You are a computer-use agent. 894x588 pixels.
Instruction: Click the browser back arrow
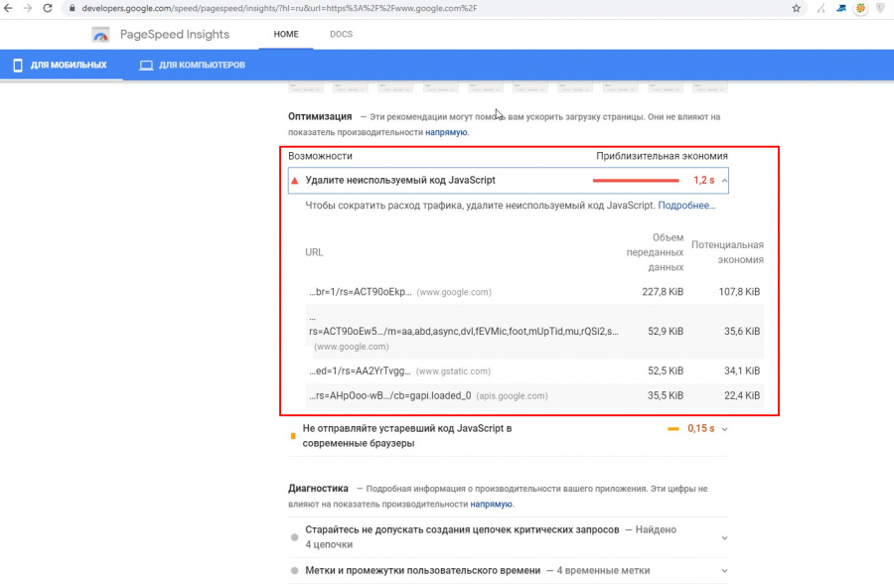8,8
